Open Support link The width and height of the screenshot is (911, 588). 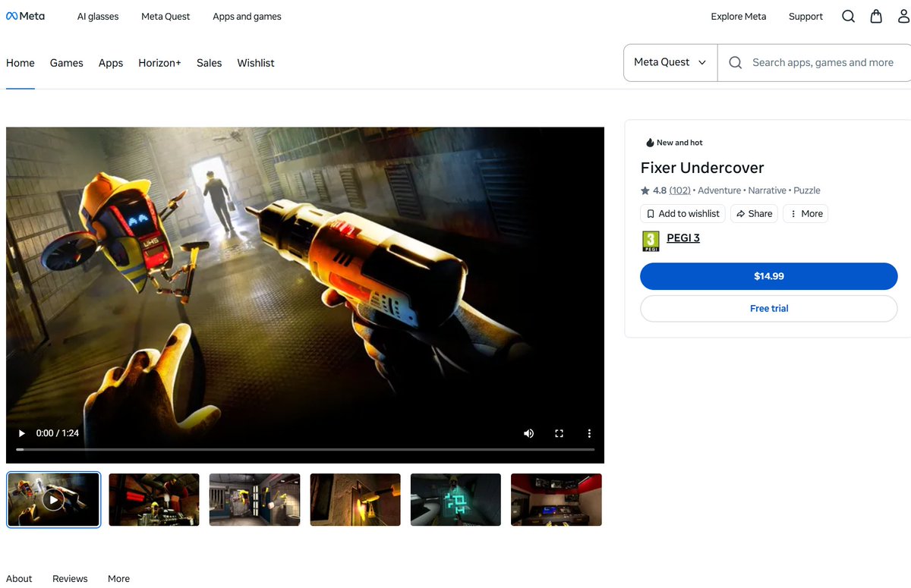coord(805,17)
